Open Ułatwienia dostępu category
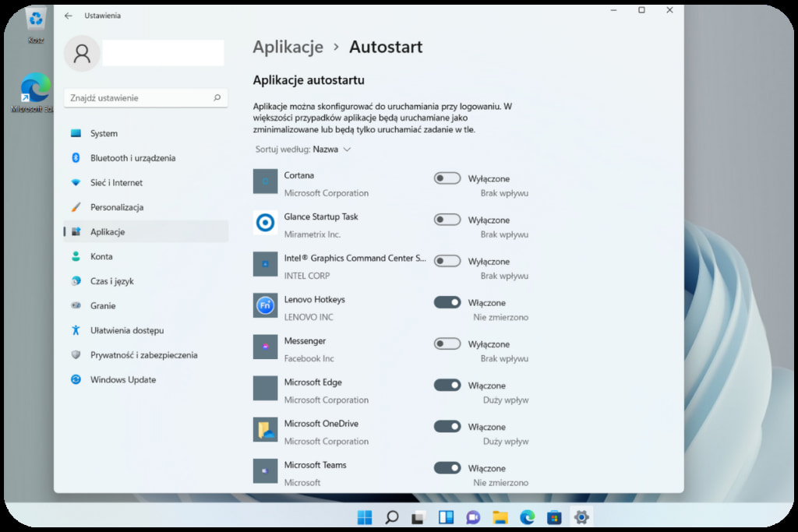Viewport: 798px width, 532px height. 146,330
